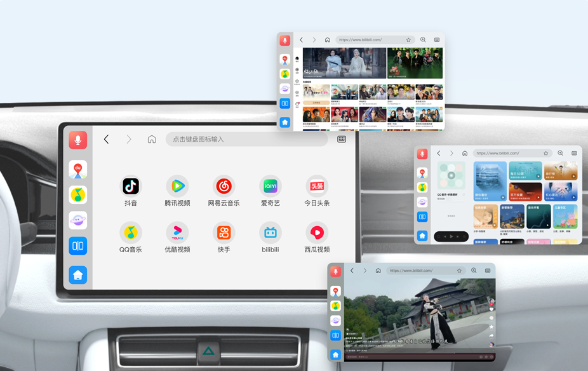This screenshot has height=371, width=588.
Task: Tap the zoom magnifier in the dance video window
Action: pos(474,271)
